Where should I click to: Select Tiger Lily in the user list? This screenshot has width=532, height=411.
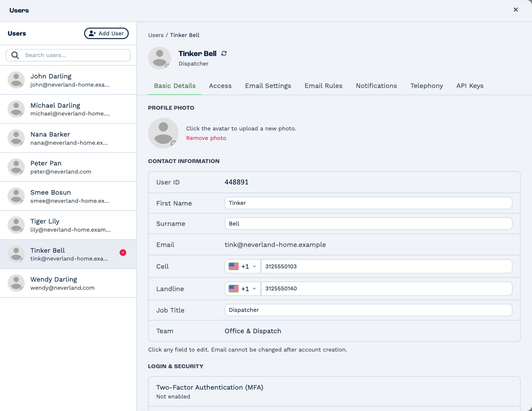[68, 225]
